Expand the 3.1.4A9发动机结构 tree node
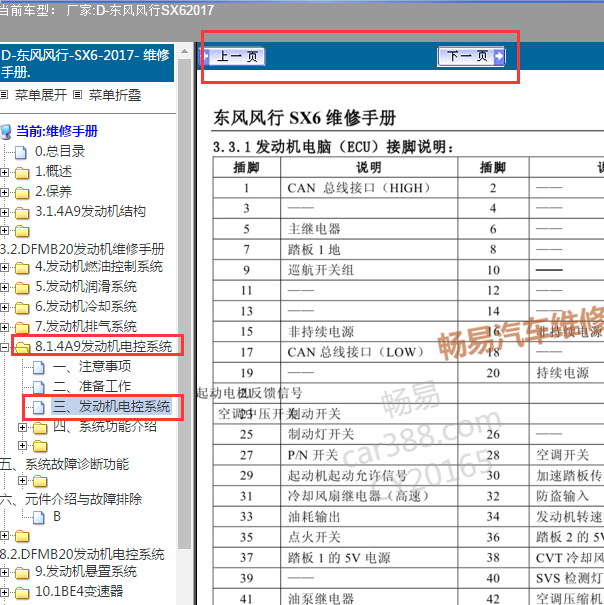The image size is (604, 605). 5,211
